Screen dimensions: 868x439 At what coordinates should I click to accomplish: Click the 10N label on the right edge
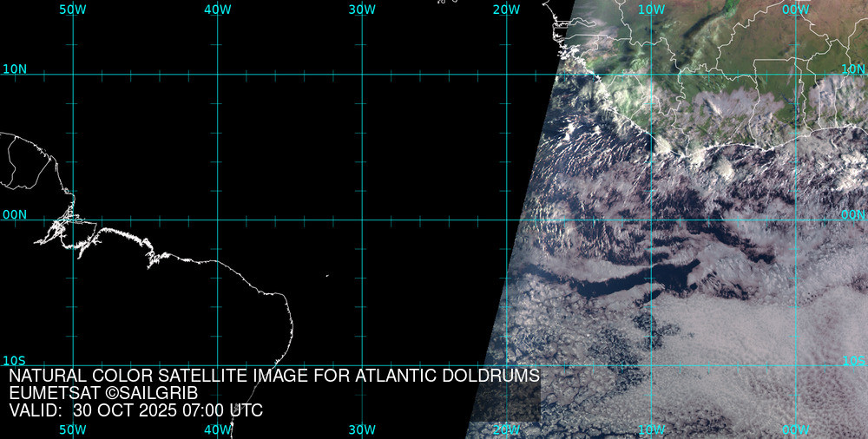point(853,69)
